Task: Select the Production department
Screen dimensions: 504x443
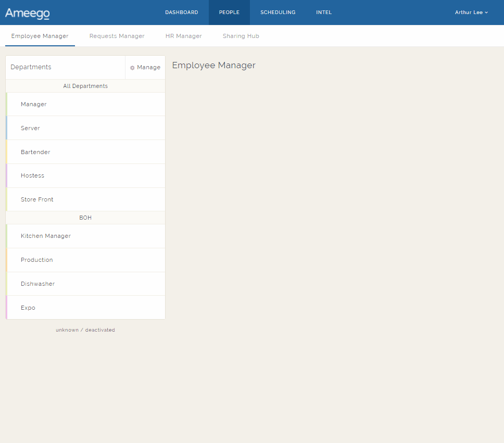Action: click(37, 260)
